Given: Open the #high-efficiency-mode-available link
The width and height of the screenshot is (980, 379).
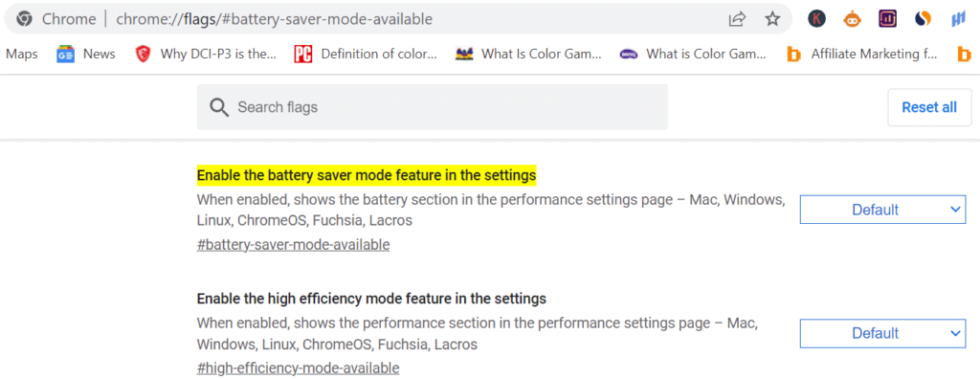Looking at the screenshot, I should click(x=299, y=368).
